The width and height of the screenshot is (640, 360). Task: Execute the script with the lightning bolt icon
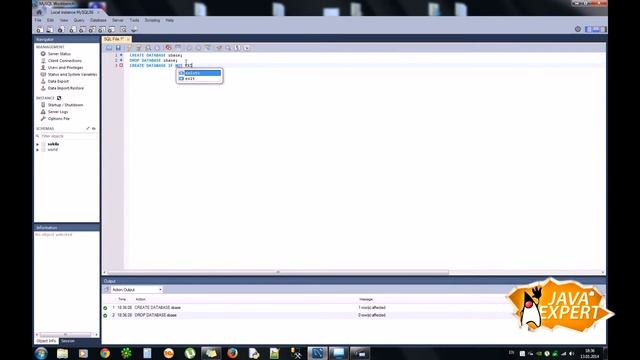[129, 48]
